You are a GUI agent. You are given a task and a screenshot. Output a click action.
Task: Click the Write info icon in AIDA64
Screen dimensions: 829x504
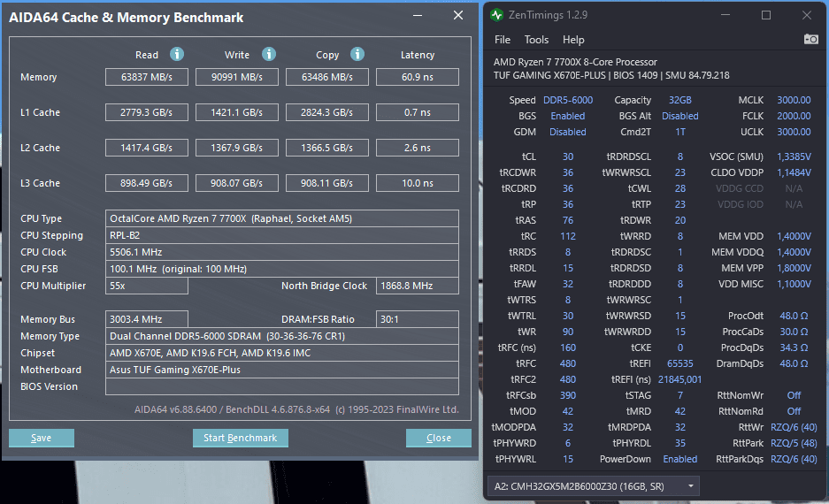tap(269, 54)
